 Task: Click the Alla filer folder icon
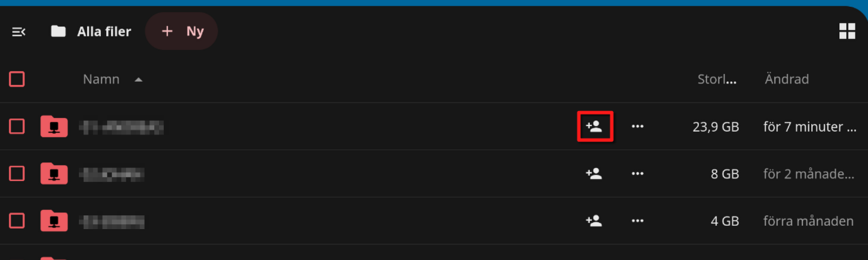[x=58, y=32]
